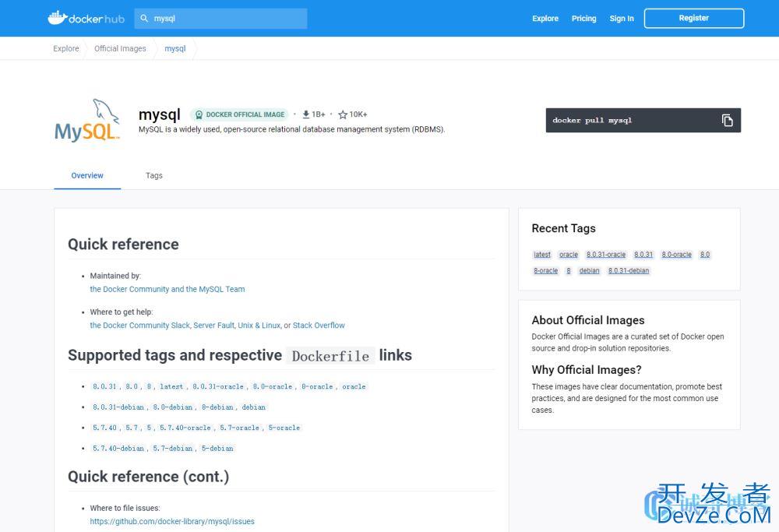
Task: Click the Register button
Action: (x=694, y=19)
